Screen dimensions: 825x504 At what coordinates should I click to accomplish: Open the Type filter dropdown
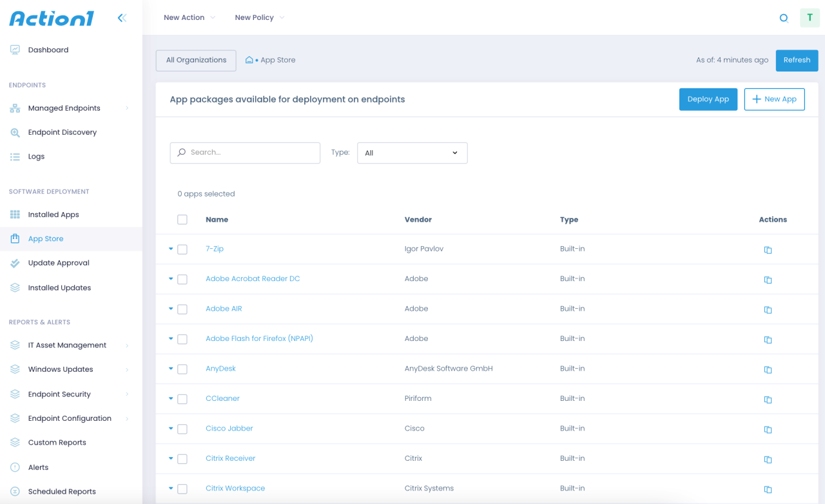point(412,153)
